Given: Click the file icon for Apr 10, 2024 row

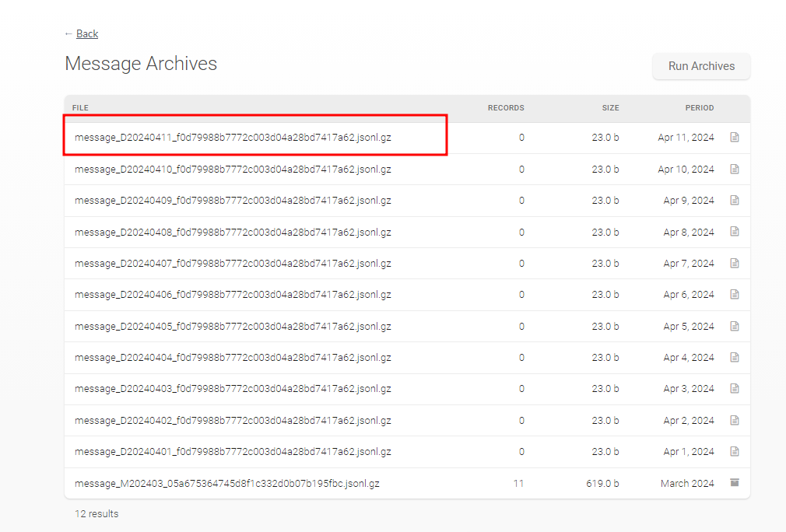Looking at the screenshot, I should (734, 169).
